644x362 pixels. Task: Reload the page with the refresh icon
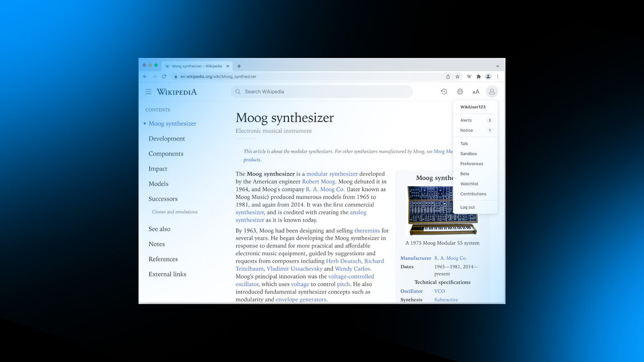click(164, 77)
